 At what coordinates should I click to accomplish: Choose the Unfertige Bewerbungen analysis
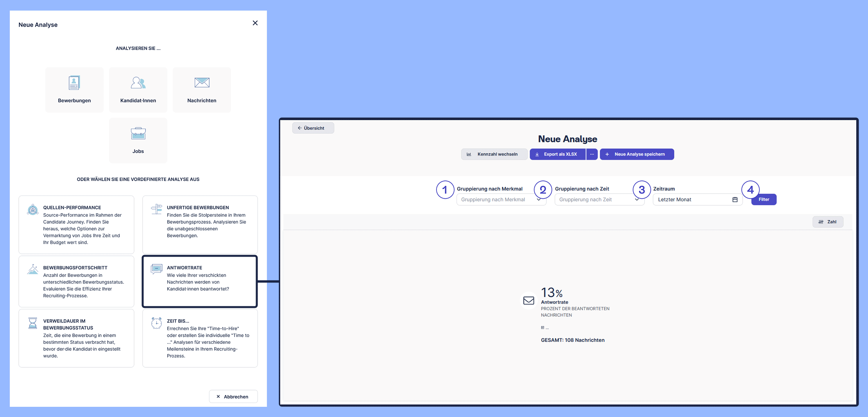click(200, 225)
